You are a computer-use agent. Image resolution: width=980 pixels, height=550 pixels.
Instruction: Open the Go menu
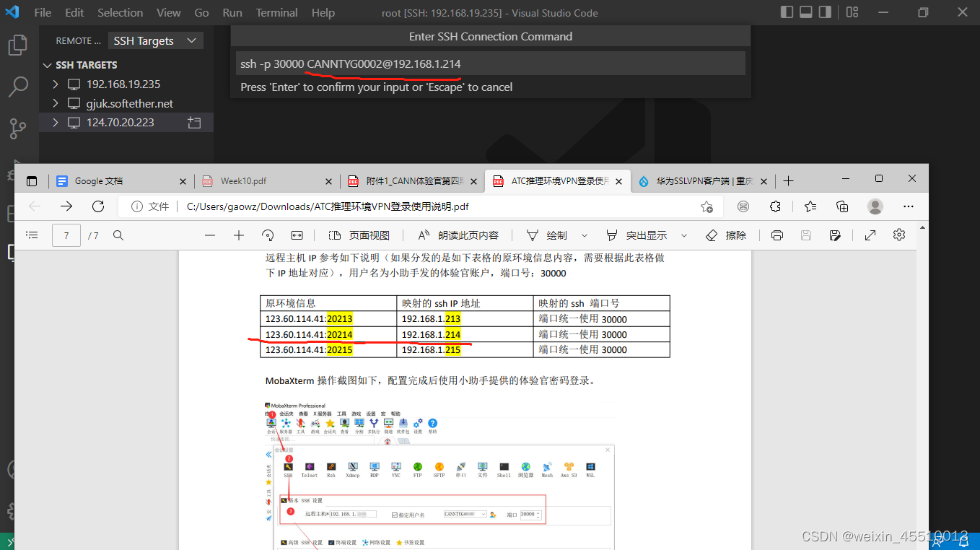pos(202,13)
